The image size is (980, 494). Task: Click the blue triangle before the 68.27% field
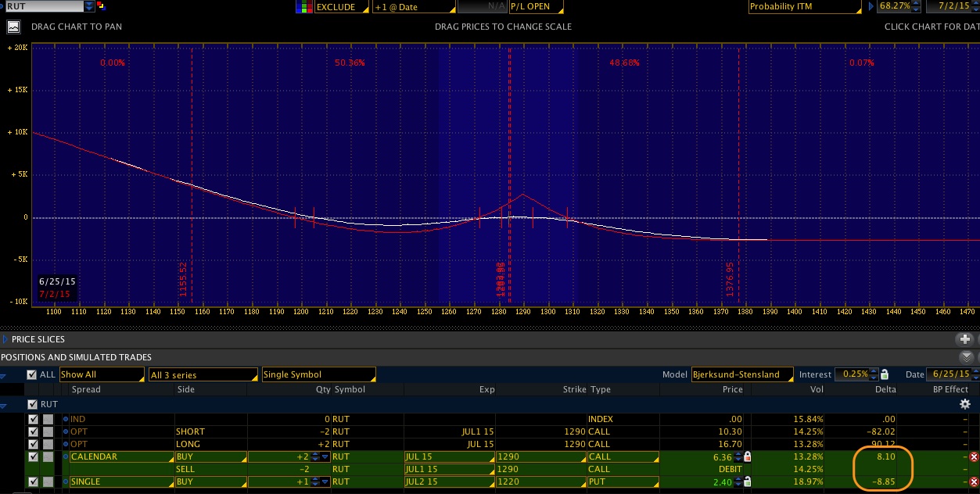click(x=871, y=6)
